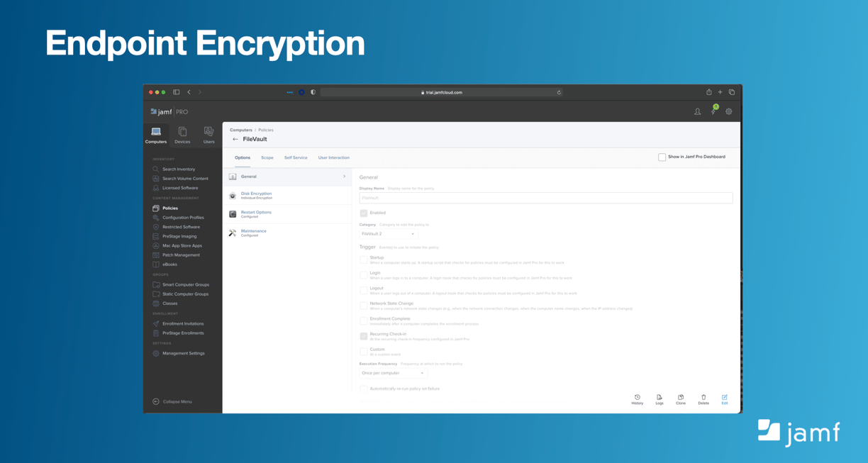The height and width of the screenshot is (463, 868).
Task: Toggle the Safari sidebar button
Action: [x=177, y=92]
